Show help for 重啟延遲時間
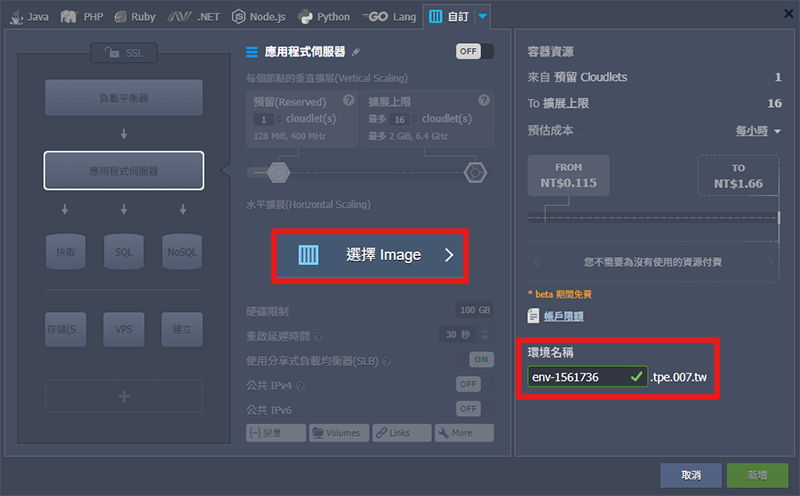This screenshot has width=800, height=496. [318, 337]
